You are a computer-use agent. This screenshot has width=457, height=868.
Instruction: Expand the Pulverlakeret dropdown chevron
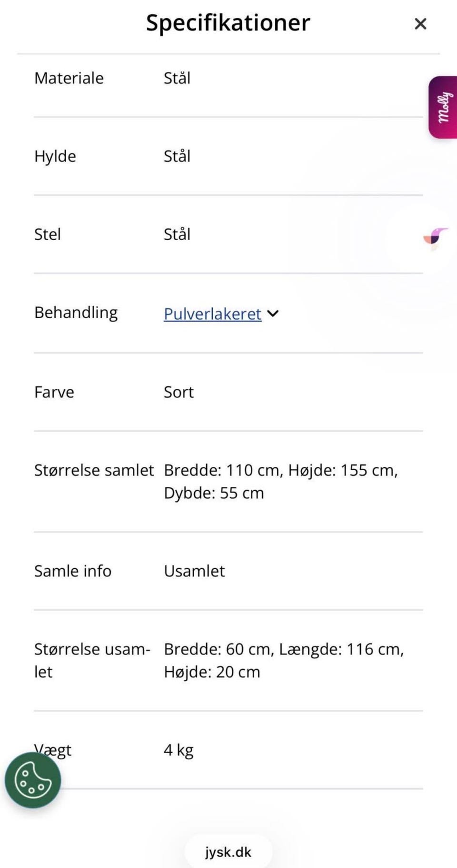coord(272,313)
